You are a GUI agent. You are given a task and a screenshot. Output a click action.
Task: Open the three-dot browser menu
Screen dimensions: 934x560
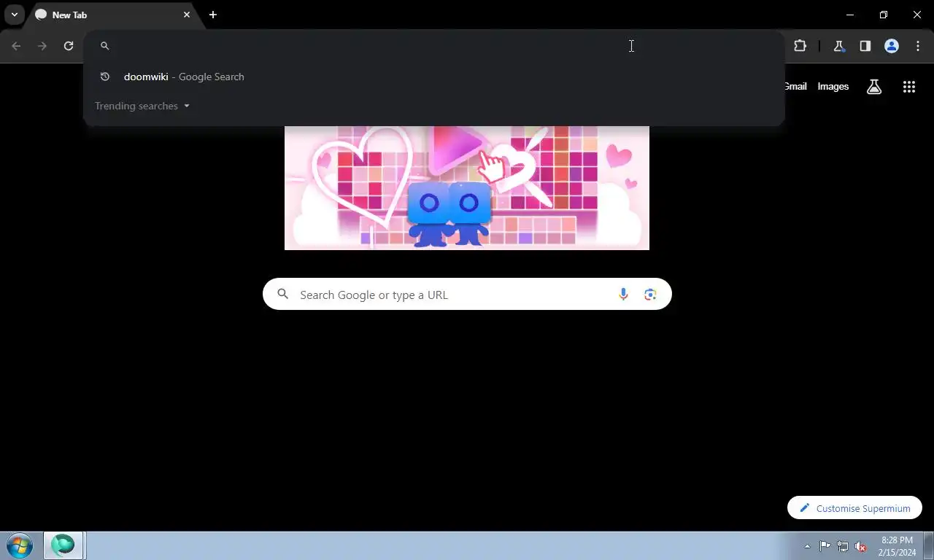tap(918, 46)
